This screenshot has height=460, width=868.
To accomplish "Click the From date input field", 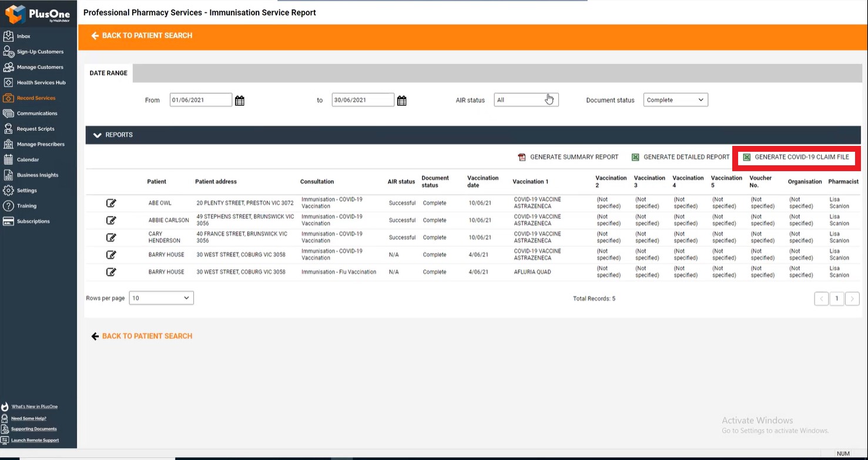I will click(x=201, y=100).
